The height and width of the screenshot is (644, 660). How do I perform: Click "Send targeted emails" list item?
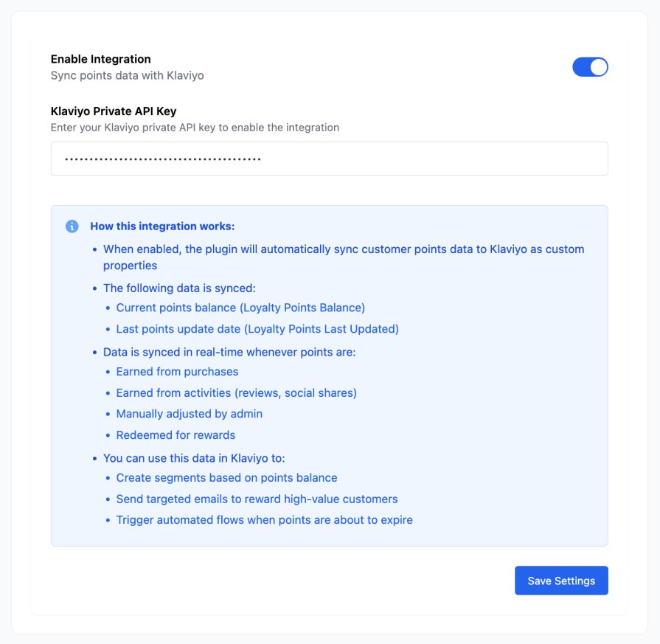pos(257,499)
